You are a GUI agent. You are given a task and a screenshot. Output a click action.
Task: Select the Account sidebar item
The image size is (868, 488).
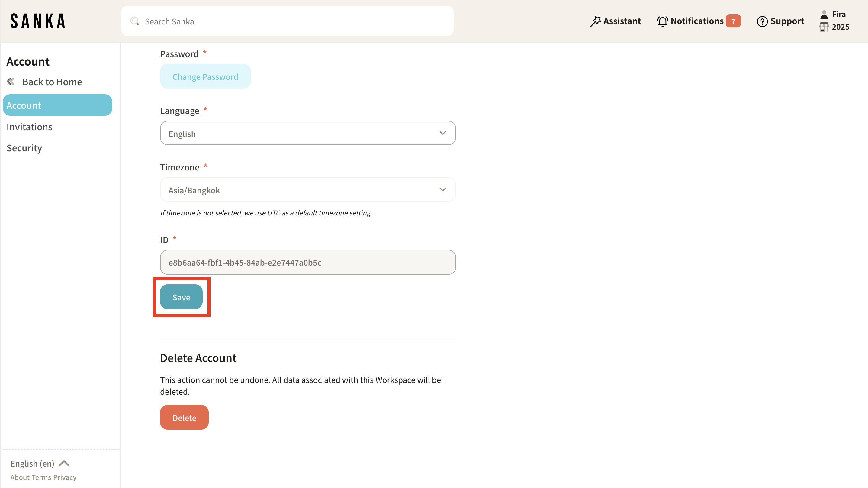point(57,105)
